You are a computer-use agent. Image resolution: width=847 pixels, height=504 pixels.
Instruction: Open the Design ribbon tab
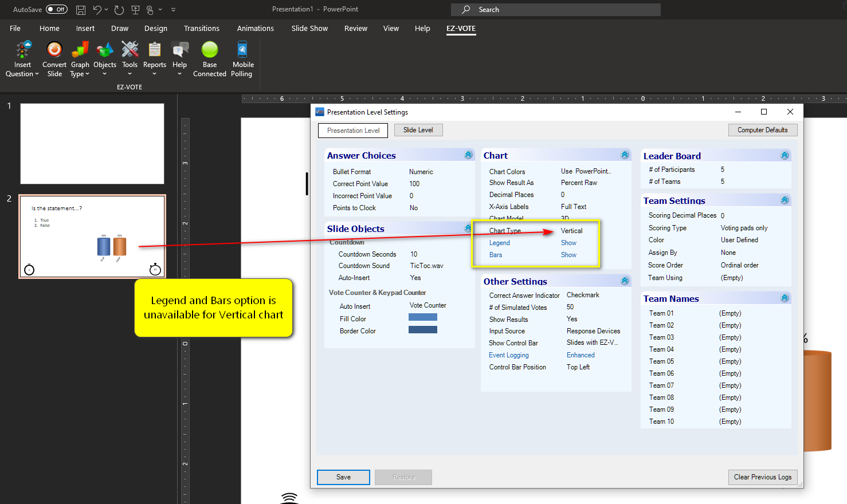pyautogui.click(x=156, y=28)
